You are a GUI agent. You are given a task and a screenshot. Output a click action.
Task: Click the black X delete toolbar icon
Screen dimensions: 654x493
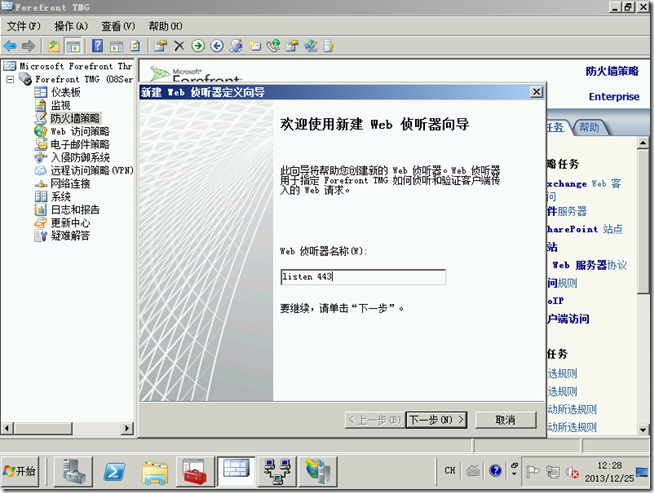coord(179,46)
